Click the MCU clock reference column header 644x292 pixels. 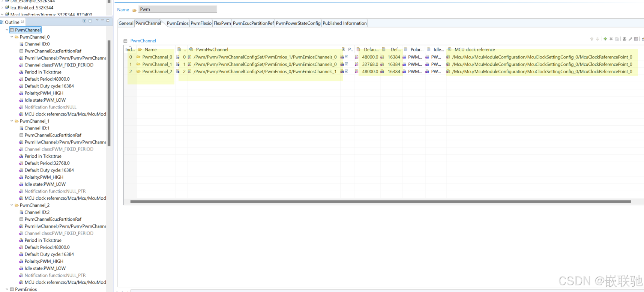475,49
